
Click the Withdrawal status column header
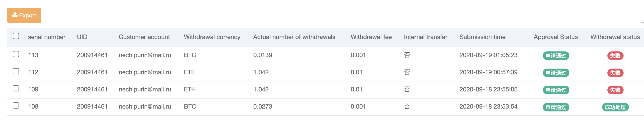(x=615, y=37)
